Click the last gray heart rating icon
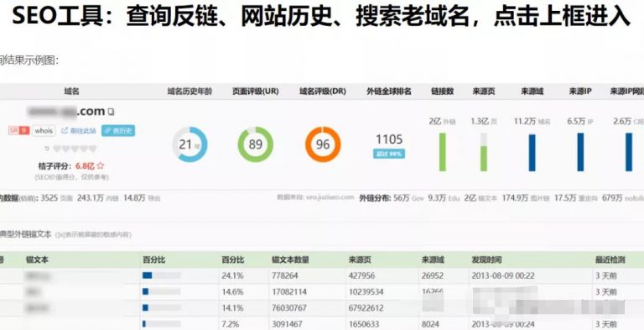 coord(92,149)
